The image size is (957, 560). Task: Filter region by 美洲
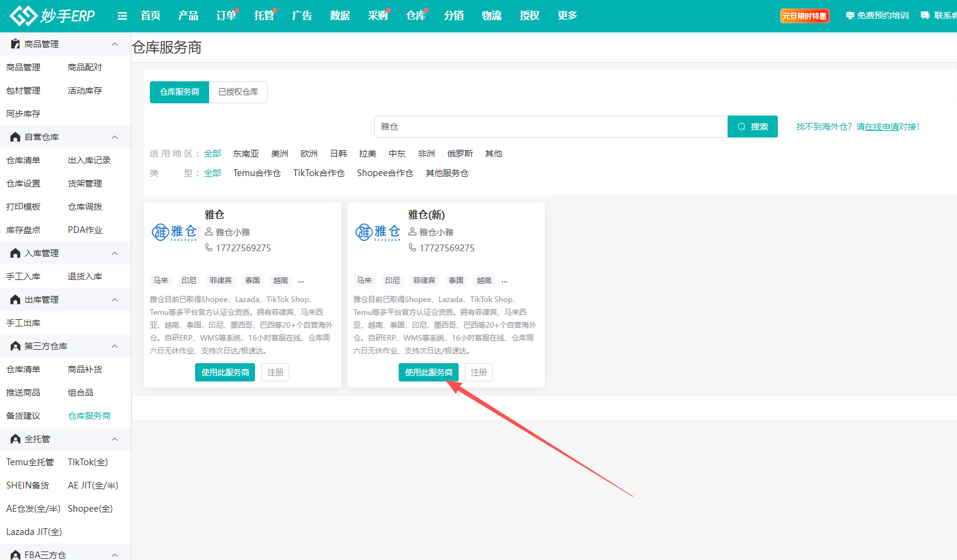(x=279, y=153)
